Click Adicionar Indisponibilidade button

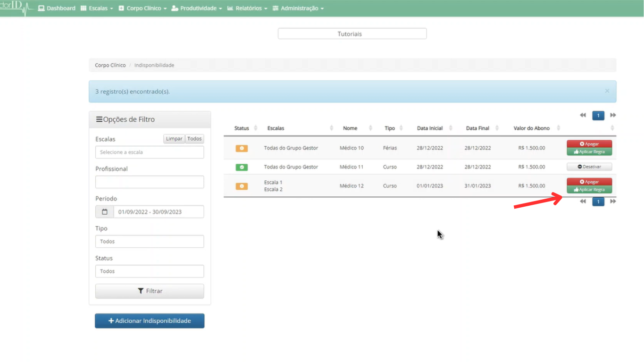tap(150, 321)
